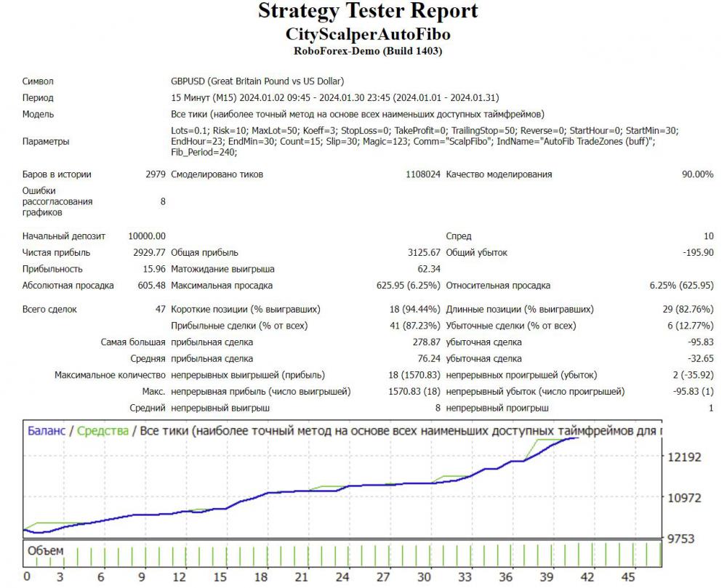Click the x-axis tick label 24
727x588 pixels.
[342, 577]
